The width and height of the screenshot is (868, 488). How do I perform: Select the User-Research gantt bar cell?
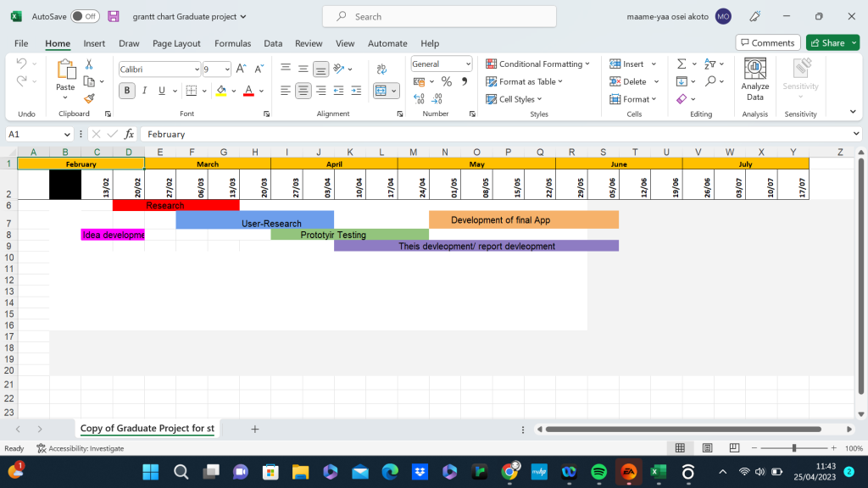point(255,219)
